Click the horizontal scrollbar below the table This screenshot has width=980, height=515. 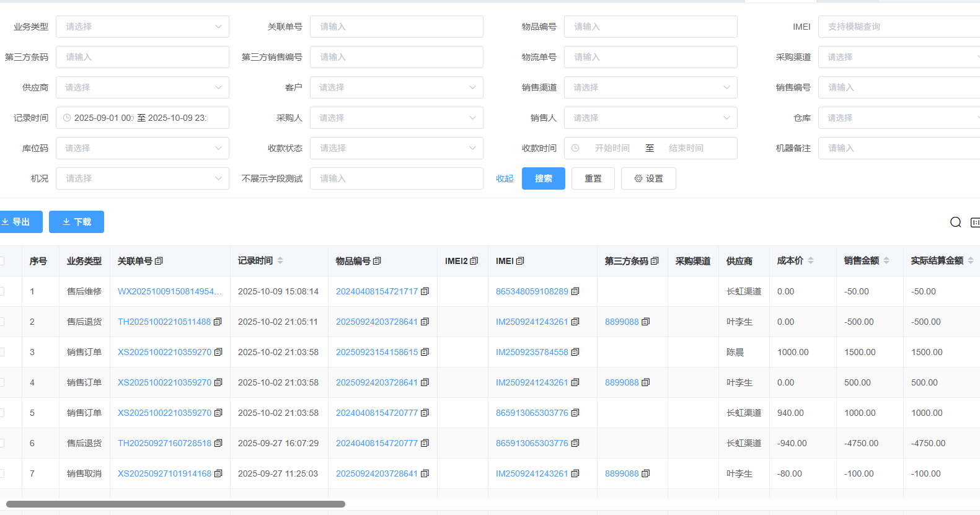point(175,504)
